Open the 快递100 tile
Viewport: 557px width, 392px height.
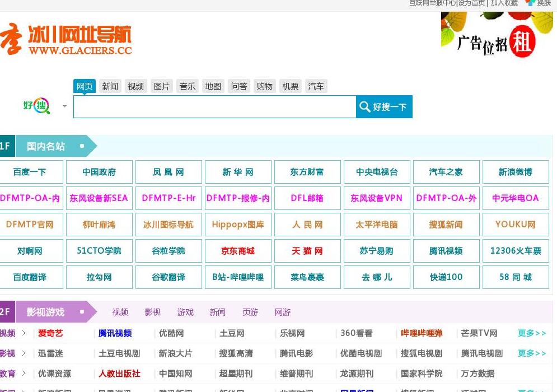446,277
